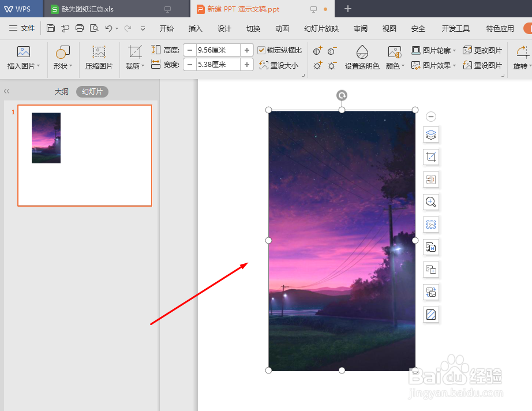Click the floating replace picture icon

pyautogui.click(x=431, y=292)
